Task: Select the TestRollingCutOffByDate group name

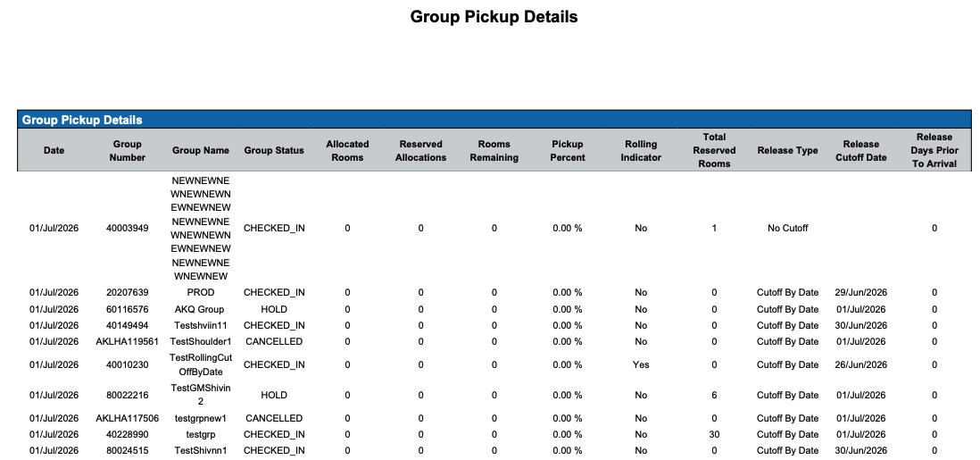Action: coord(201,364)
